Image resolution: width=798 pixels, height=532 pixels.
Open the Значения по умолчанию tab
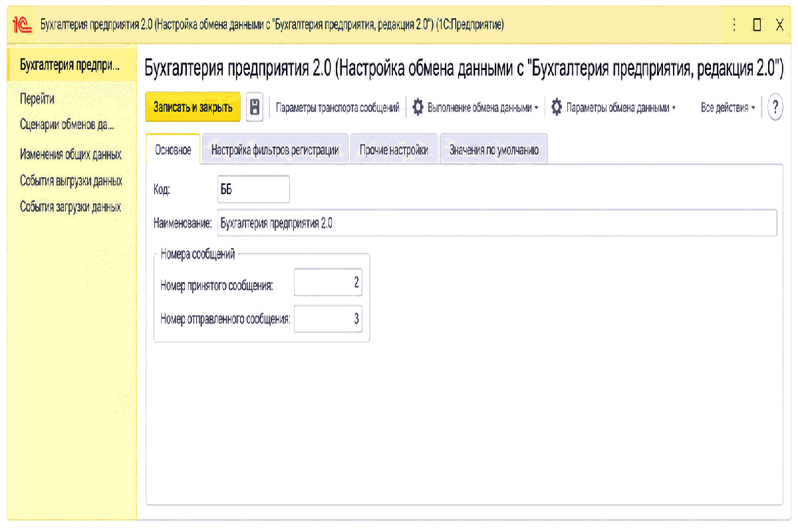point(493,150)
